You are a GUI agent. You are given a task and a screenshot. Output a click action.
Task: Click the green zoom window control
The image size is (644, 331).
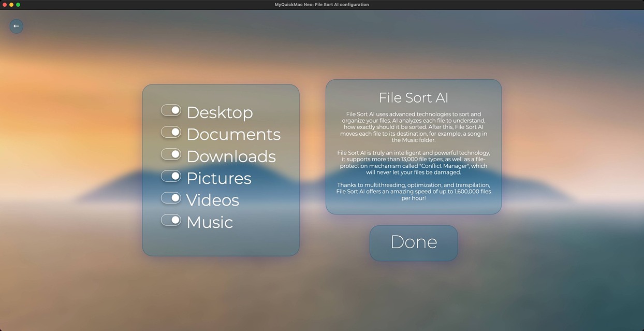point(18,4)
